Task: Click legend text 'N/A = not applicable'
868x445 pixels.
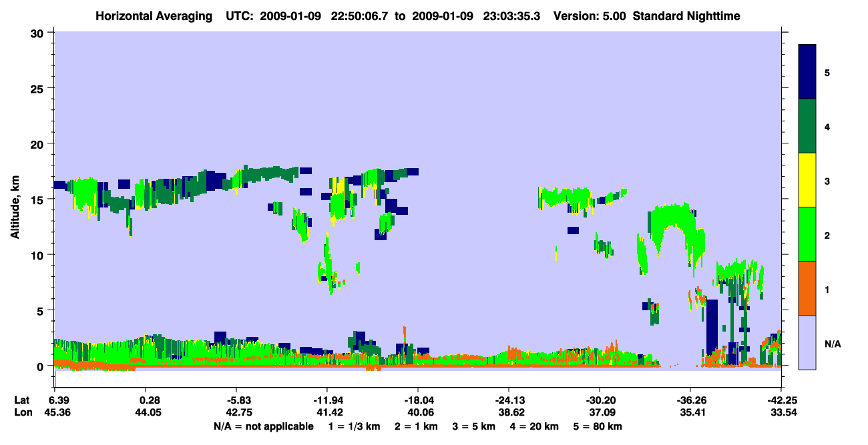Action: click(x=263, y=426)
